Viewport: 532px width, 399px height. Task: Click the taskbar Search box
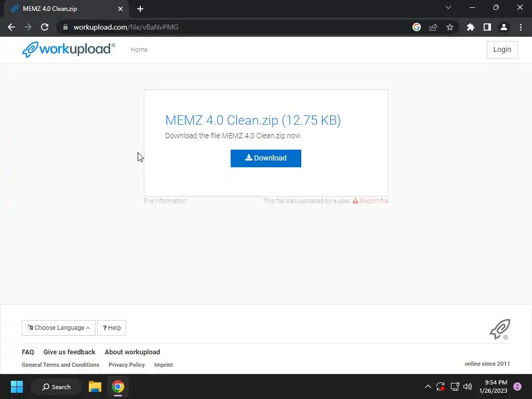(x=56, y=387)
